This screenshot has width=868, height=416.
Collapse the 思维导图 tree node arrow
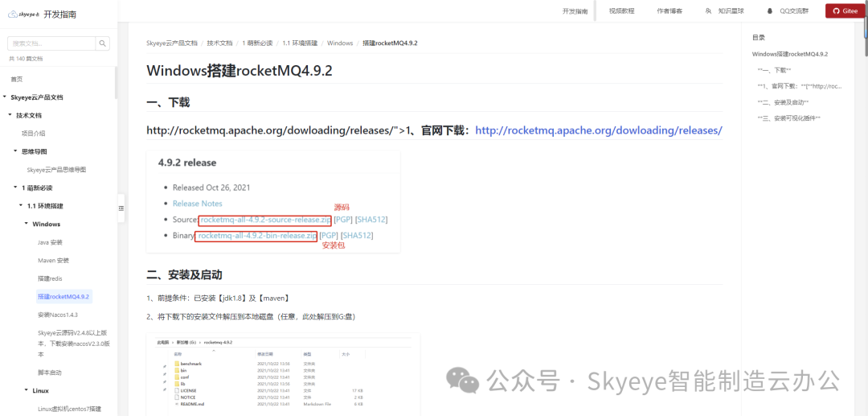pyautogui.click(x=16, y=151)
